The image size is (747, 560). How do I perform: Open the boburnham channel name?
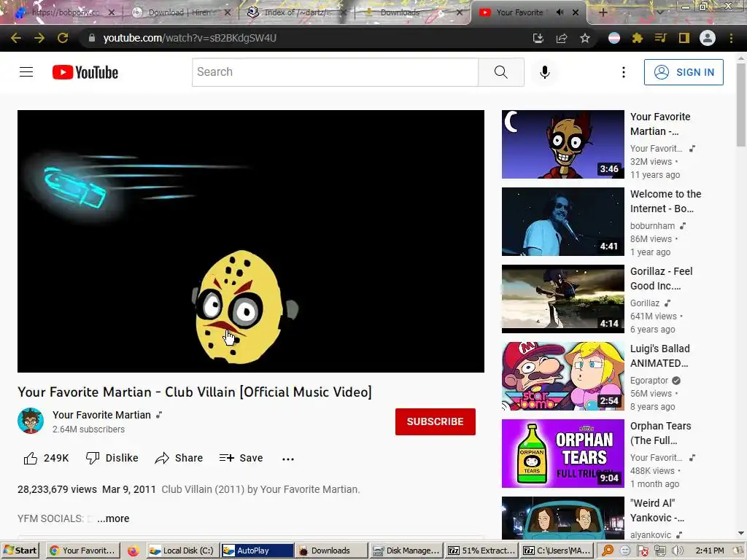(x=652, y=226)
